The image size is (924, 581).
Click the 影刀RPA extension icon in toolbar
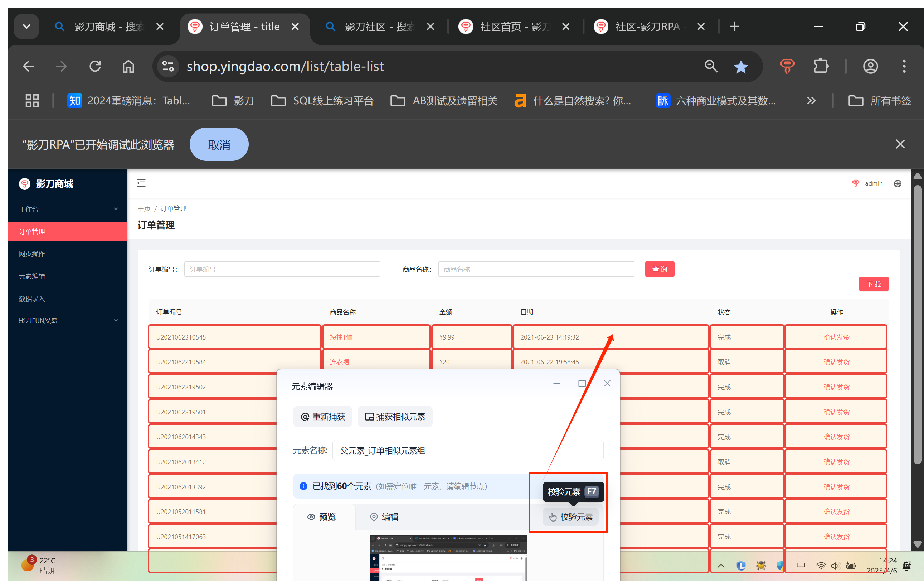tap(787, 66)
